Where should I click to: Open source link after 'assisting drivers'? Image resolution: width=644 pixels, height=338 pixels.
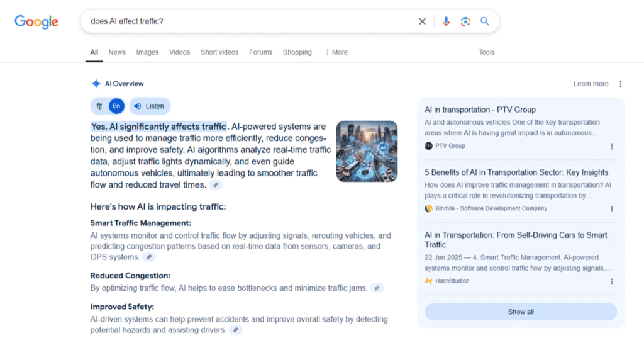236,330
